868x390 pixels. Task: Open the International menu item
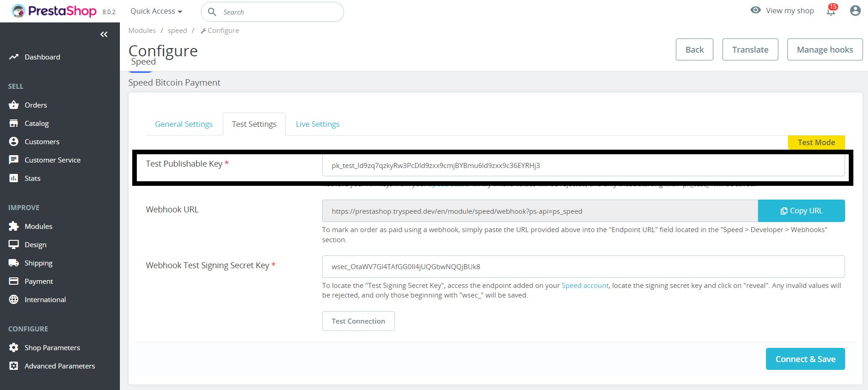[45, 299]
